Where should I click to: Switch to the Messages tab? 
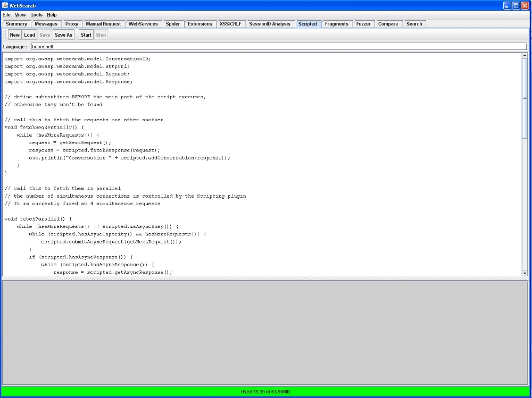[x=46, y=24]
